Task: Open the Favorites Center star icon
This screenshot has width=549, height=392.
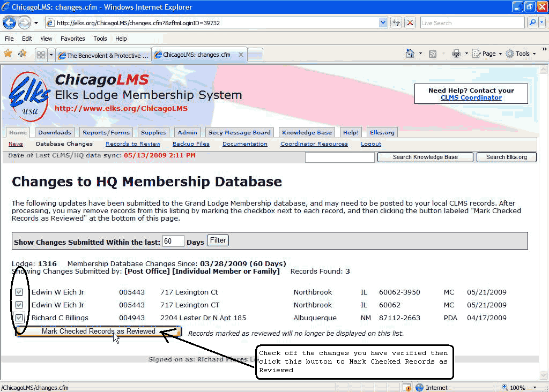Action: tap(8, 54)
